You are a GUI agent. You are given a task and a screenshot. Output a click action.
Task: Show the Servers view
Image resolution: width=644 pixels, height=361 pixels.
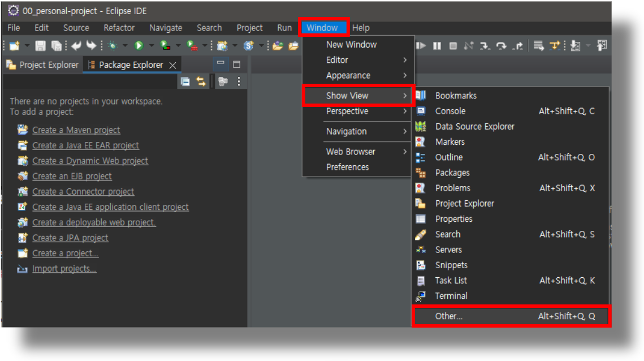511,250
